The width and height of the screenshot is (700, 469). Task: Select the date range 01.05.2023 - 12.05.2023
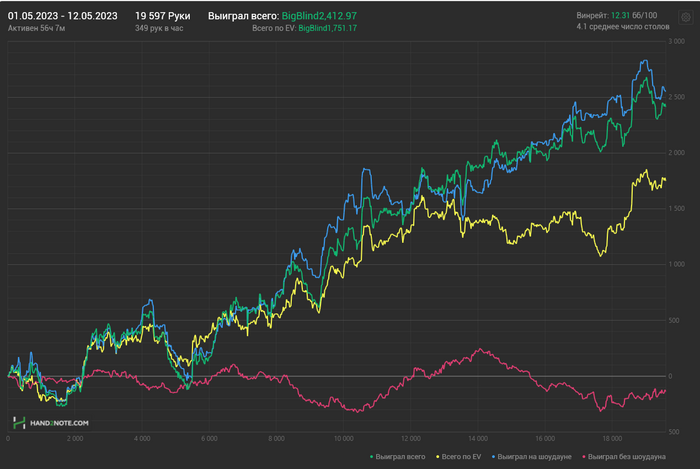pos(62,16)
